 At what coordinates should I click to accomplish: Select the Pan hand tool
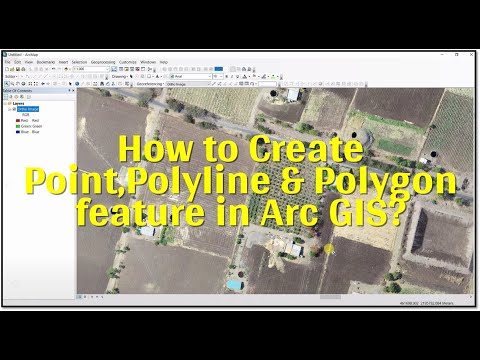click(x=18, y=84)
